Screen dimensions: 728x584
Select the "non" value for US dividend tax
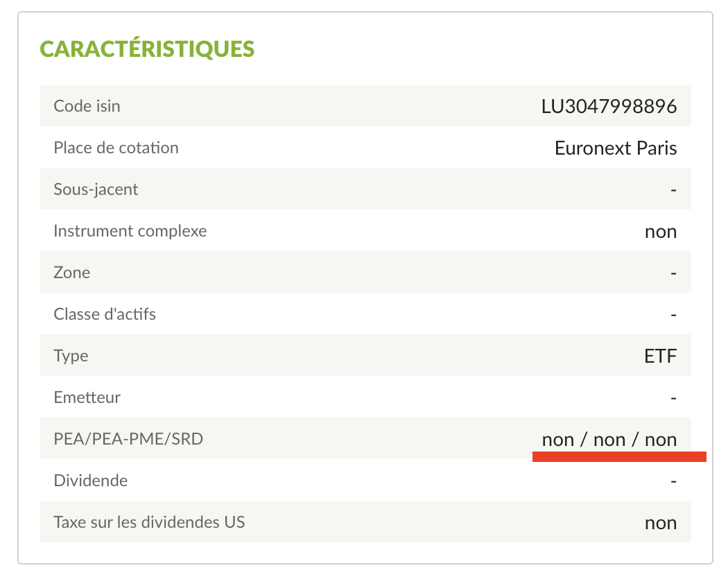coord(660,523)
